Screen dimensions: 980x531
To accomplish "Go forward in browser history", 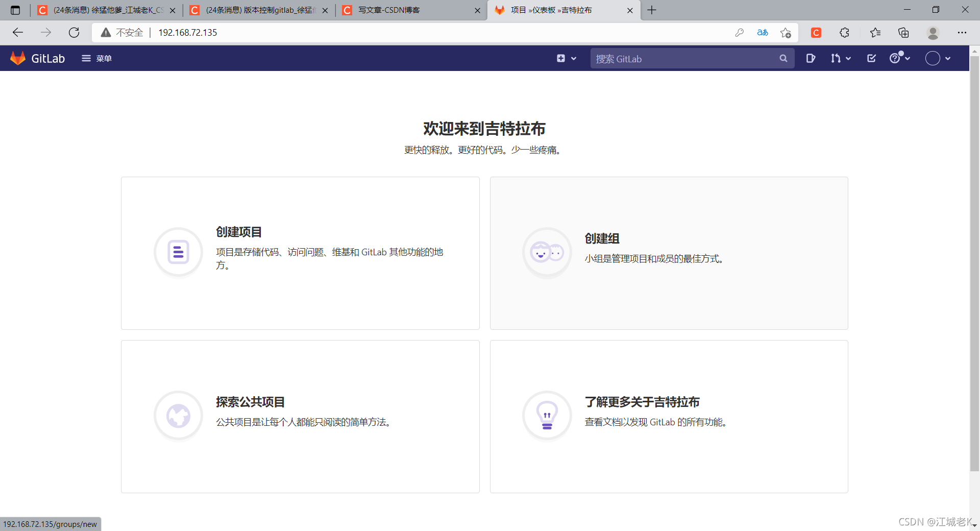I will (46, 33).
